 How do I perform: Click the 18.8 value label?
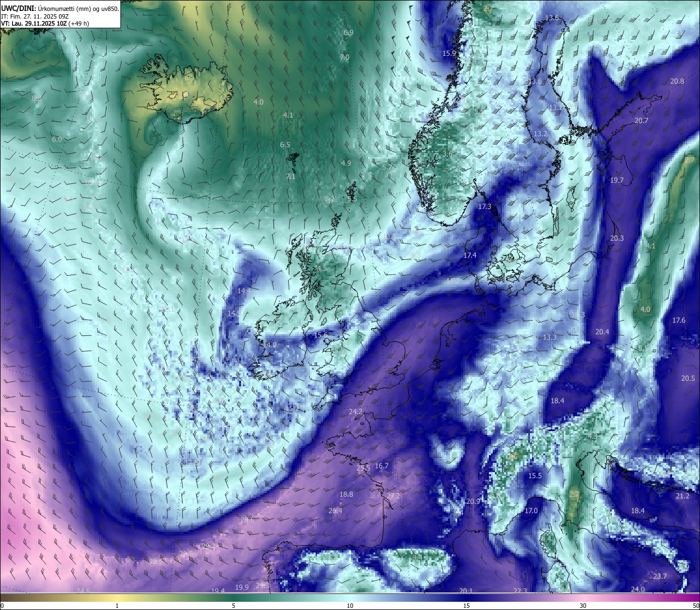[x=346, y=494]
